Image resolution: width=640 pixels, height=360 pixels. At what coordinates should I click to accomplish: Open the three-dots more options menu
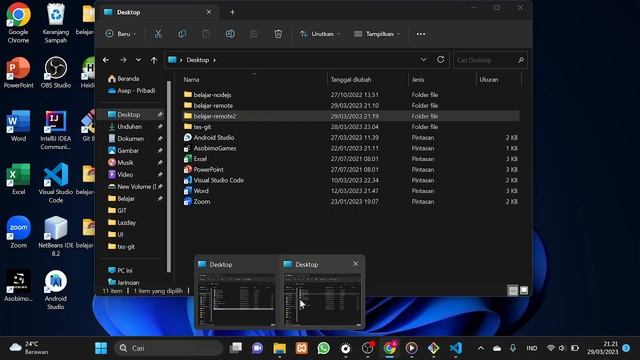(421, 34)
